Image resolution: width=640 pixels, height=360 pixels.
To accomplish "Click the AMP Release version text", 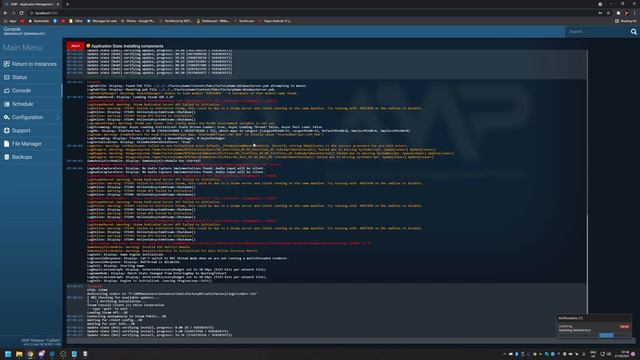I will tap(41, 342).
